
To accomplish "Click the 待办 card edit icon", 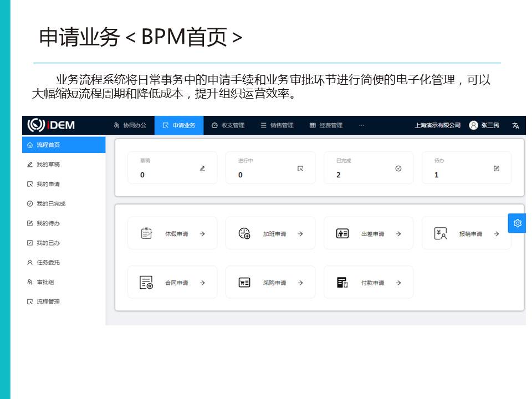I will click(496, 168).
